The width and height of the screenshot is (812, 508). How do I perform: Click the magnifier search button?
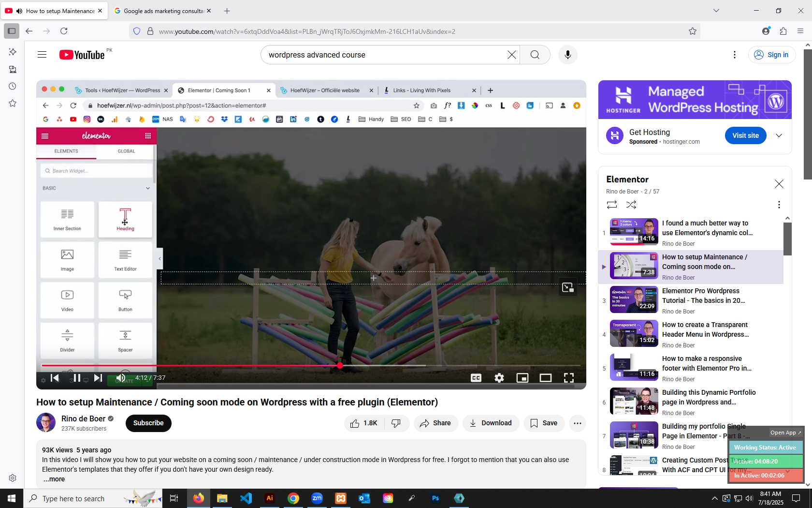coord(535,55)
